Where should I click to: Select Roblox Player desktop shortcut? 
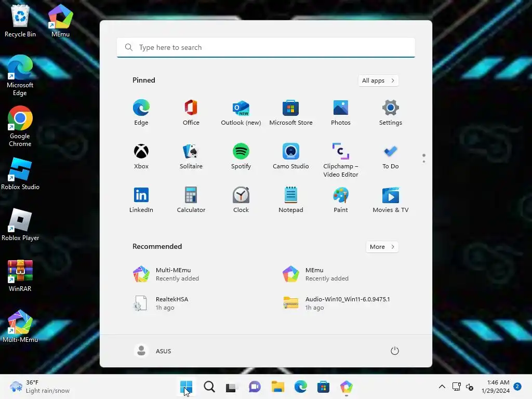pyautogui.click(x=20, y=224)
